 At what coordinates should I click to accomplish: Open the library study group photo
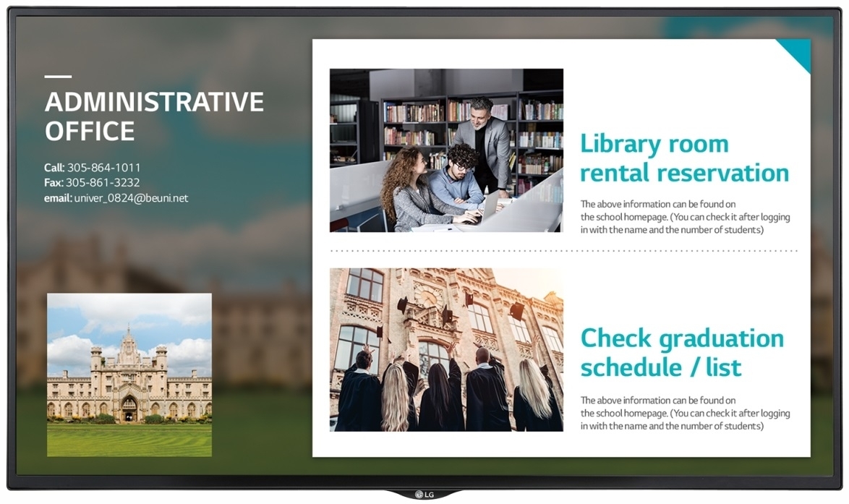pos(446,150)
